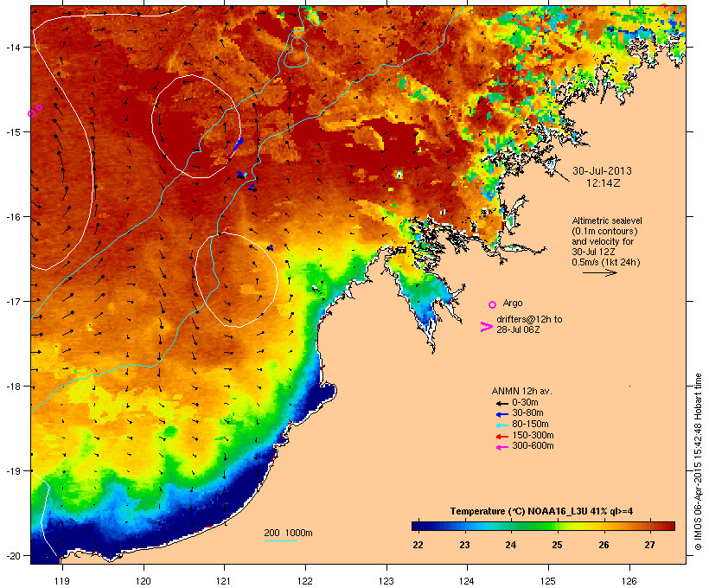Click the time label 12:14Z
Image resolution: width=709 pixels, height=588 pixels.
pos(603,183)
